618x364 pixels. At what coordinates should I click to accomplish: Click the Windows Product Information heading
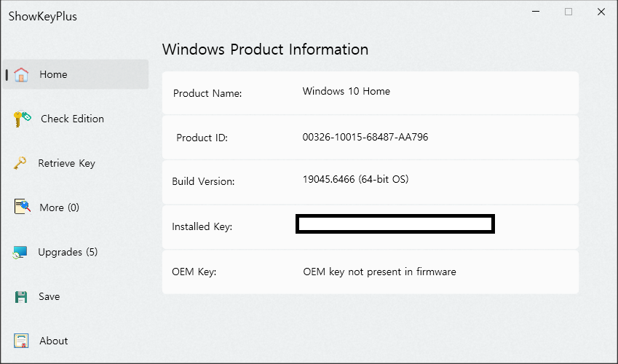(x=265, y=50)
